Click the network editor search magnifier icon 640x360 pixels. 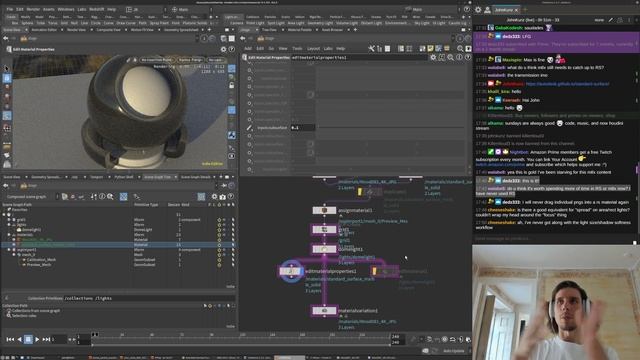click(x=460, y=49)
